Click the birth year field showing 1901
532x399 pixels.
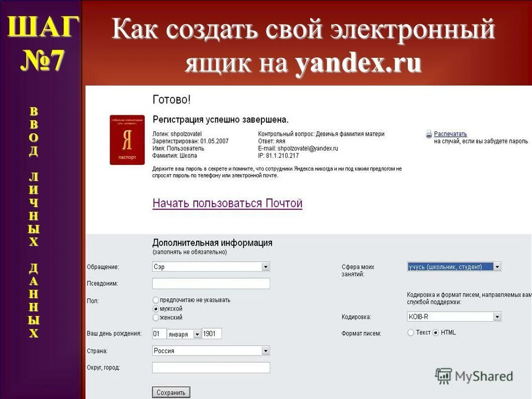click(211, 333)
